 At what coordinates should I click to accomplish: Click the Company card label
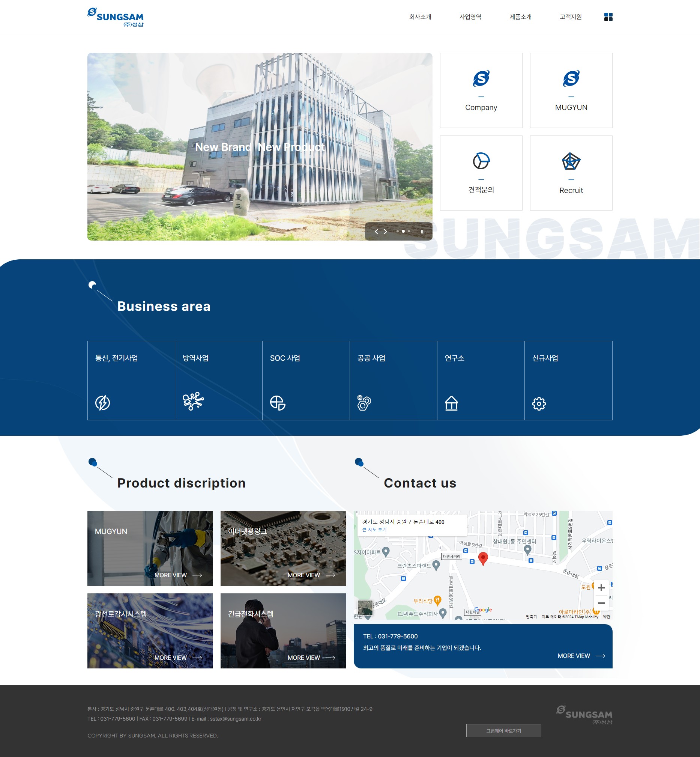(481, 107)
